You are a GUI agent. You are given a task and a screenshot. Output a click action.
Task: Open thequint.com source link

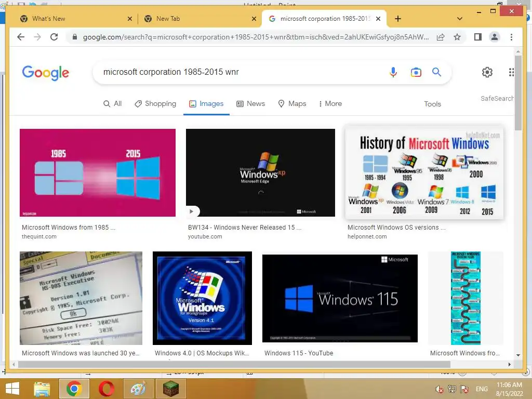tap(39, 236)
